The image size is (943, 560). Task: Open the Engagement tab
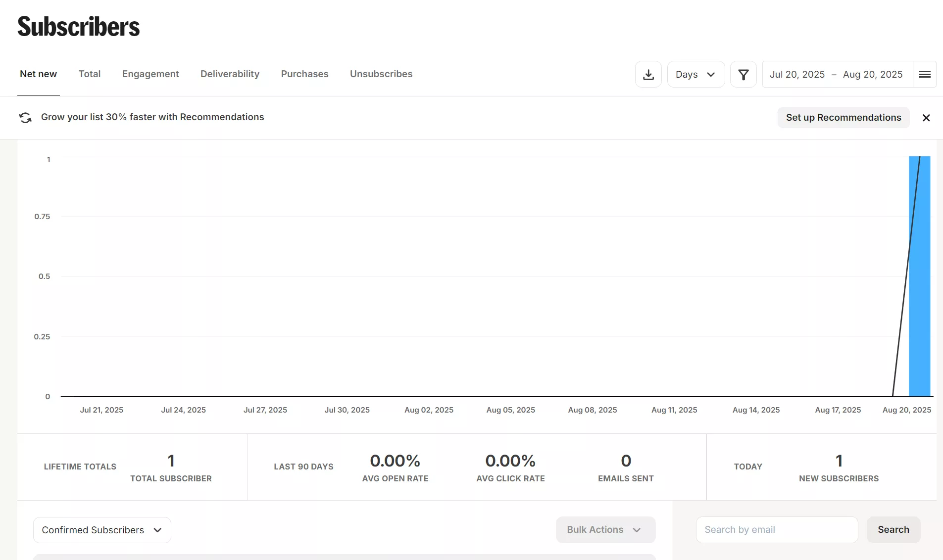[x=150, y=74]
